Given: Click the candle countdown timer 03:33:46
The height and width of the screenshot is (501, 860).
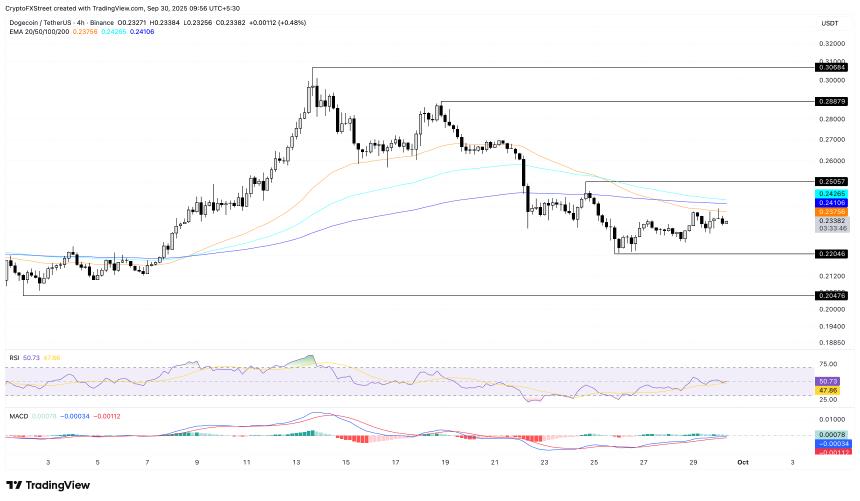Looking at the screenshot, I should pos(831,228).
